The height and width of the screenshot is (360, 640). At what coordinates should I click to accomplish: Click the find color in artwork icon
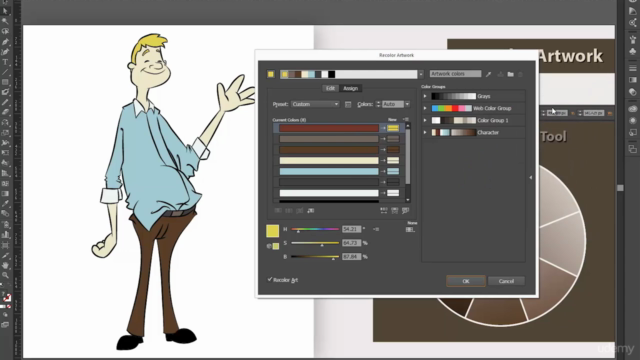point(405,211)
